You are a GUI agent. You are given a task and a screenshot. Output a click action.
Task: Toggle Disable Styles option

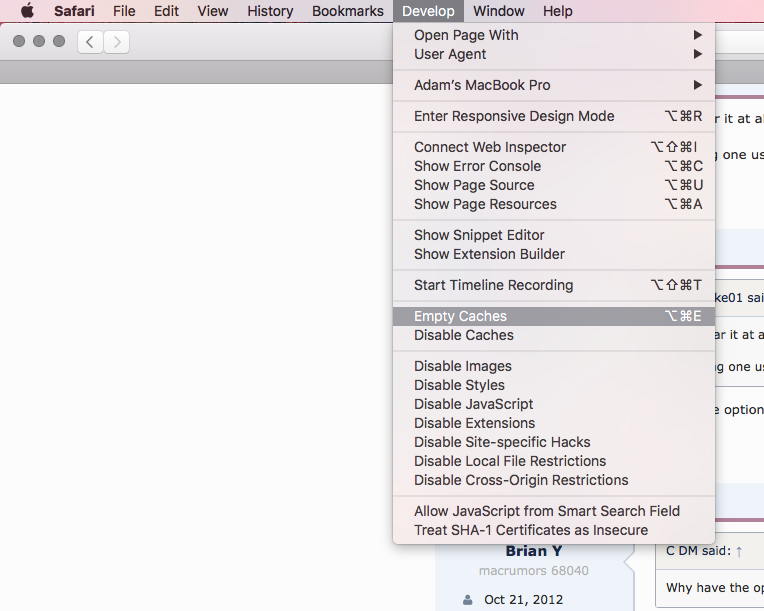[x=554, y=385]
